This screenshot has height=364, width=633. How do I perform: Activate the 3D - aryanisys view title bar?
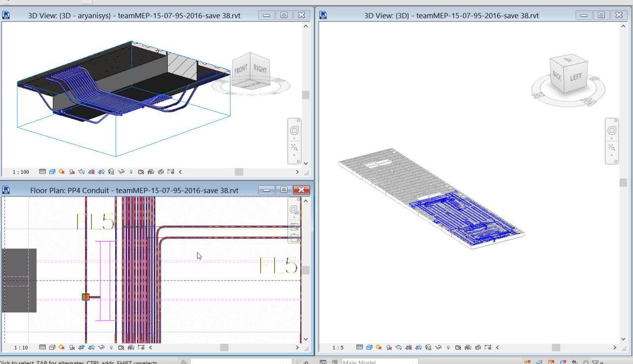[x=134, y=15]
